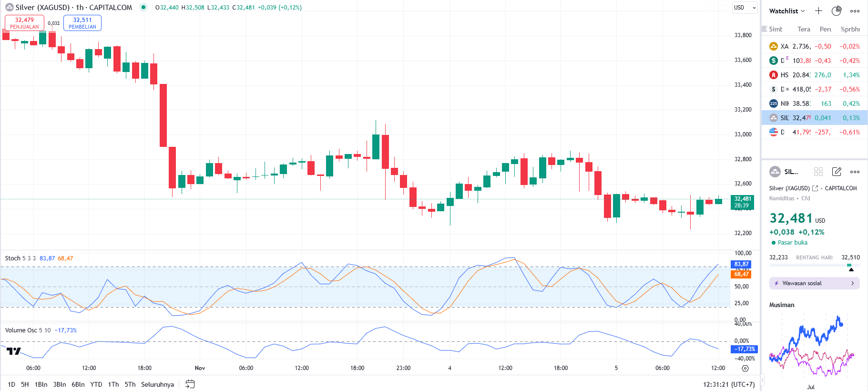This screenshot has height=391, width=868.
Task: Open the Watchlist three-dot more menu
Action: pos(855,11)
